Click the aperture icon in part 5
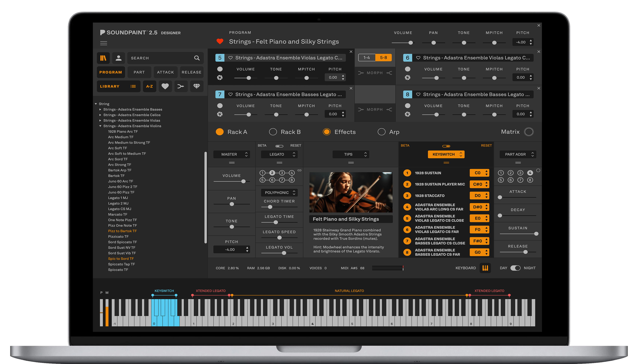638x364 pixels. point(220,78)
